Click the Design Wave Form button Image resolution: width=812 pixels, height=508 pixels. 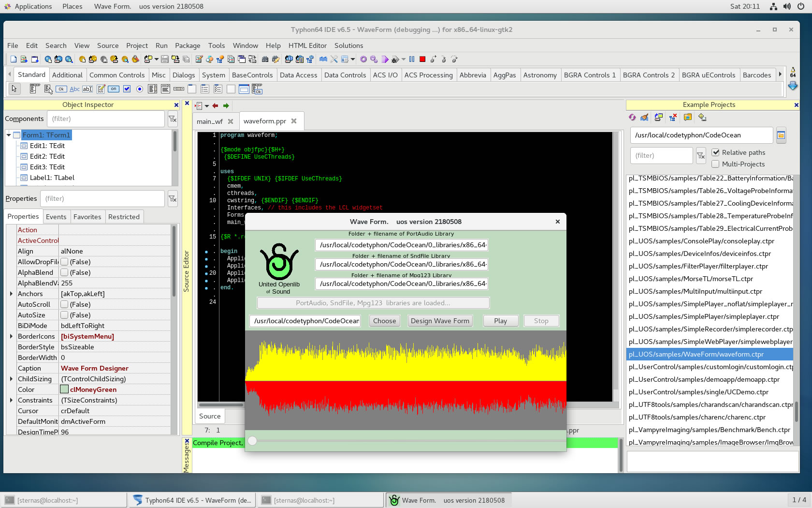[x=440, y=321]
